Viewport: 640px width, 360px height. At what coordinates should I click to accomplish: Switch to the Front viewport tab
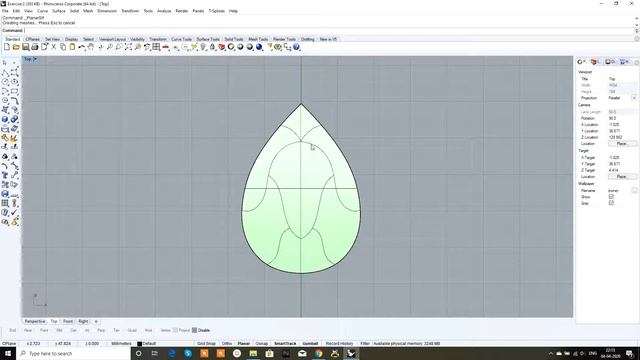[x=68, y=322]
